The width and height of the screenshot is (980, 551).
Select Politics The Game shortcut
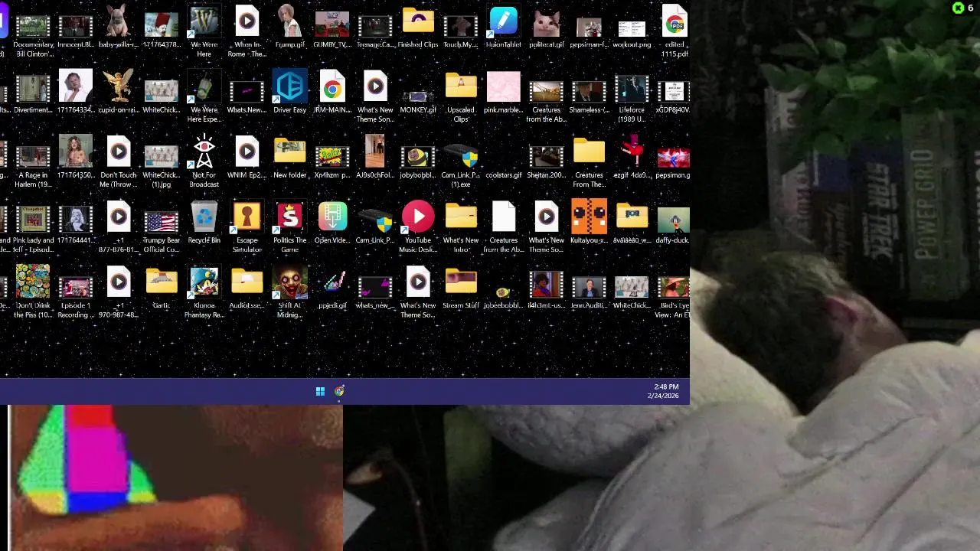point(289,228)
